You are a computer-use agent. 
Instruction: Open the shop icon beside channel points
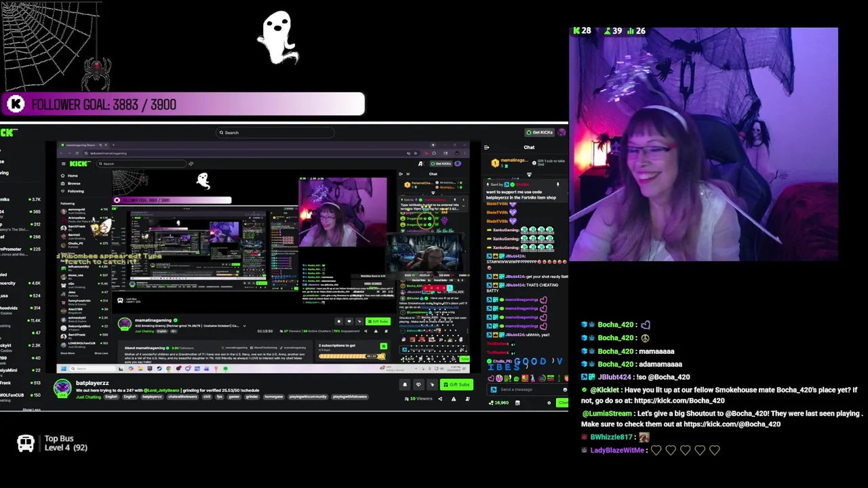click(x=517, y=403)
